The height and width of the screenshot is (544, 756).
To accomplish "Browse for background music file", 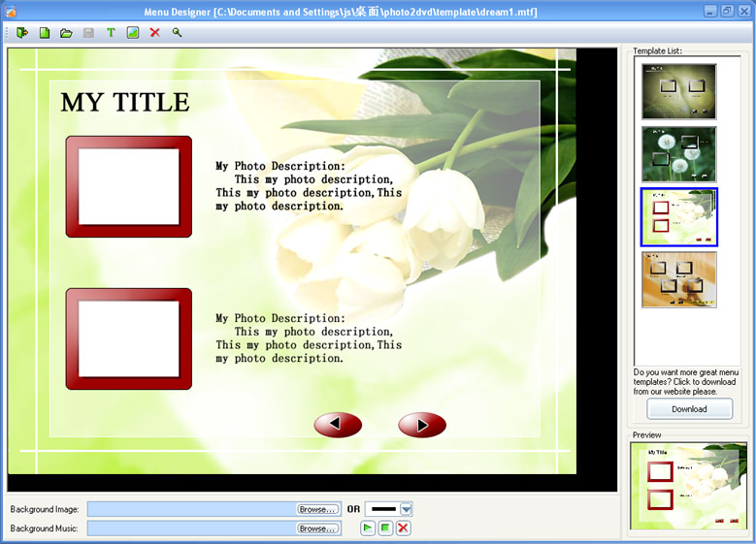I will (318, 528).
